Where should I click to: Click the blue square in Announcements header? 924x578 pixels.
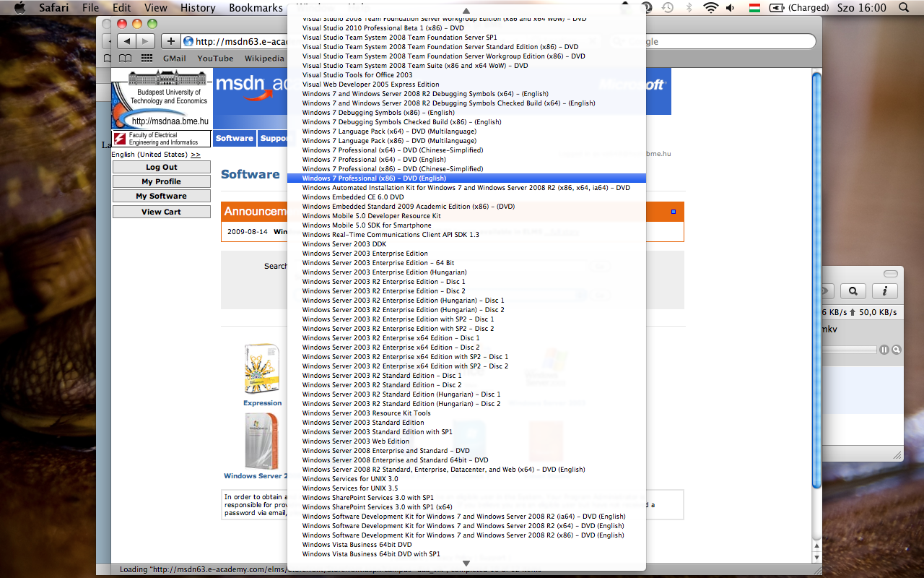coord(674,212)
